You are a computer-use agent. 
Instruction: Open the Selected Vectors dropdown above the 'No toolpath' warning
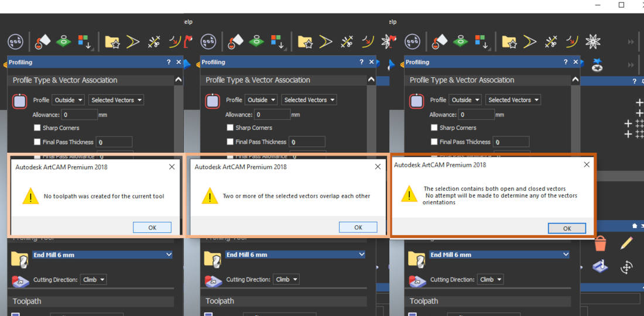(117, 99)
